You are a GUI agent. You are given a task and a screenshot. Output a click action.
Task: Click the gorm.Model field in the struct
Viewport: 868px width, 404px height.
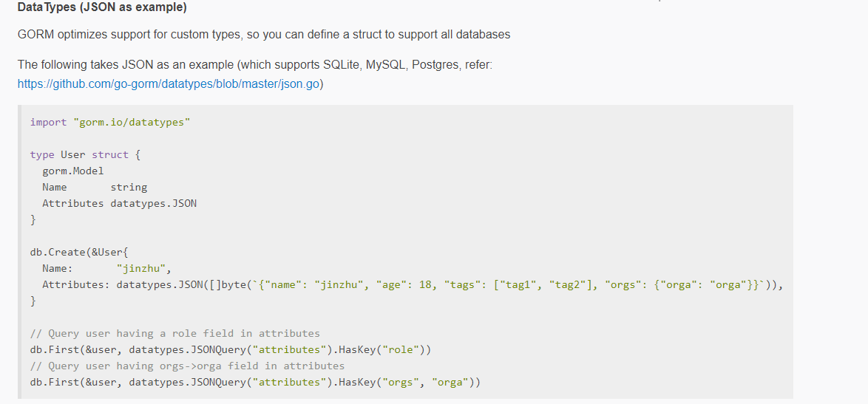[72, 171]
